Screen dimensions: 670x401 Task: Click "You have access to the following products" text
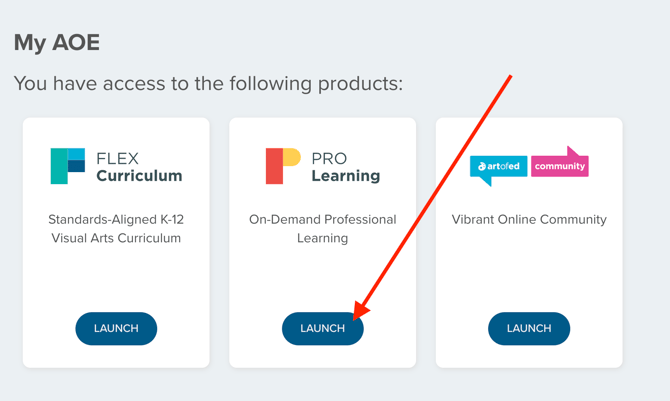pyautogui.click(x=208, y=83)
